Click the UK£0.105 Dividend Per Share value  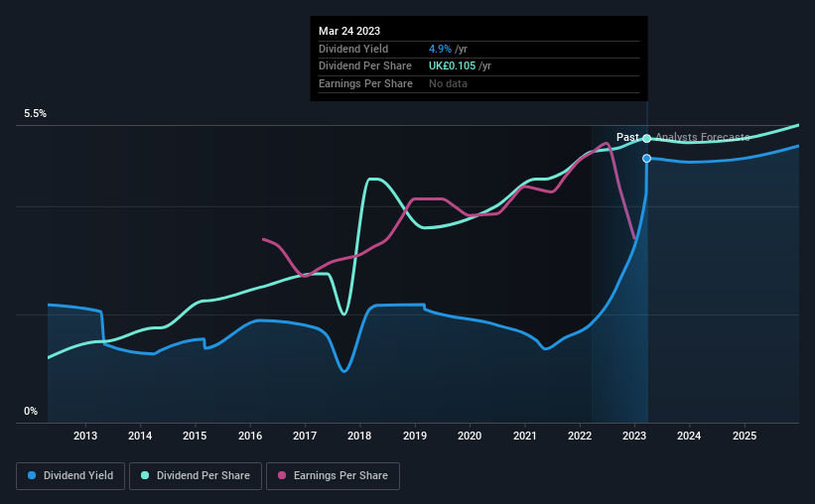(453, 66)
